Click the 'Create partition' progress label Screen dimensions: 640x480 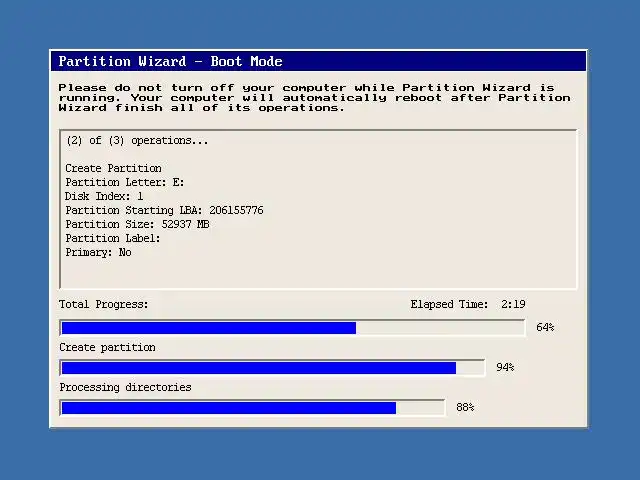107,347
